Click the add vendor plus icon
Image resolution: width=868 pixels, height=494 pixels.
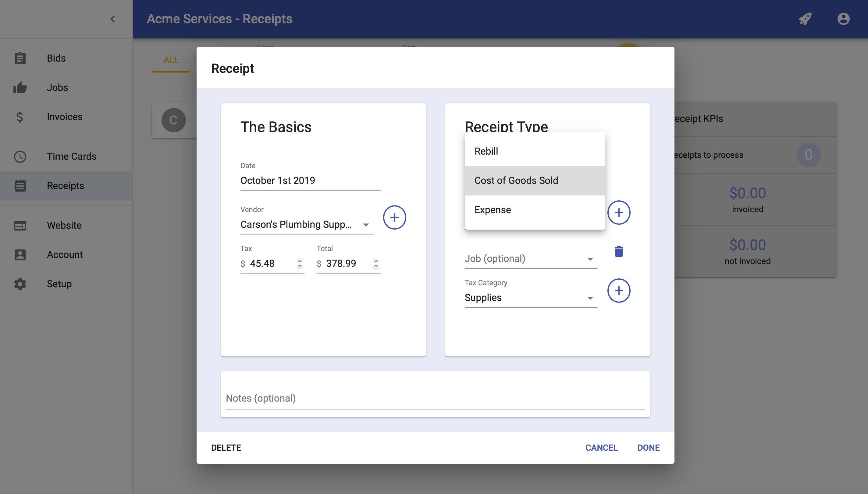[394, 217]
